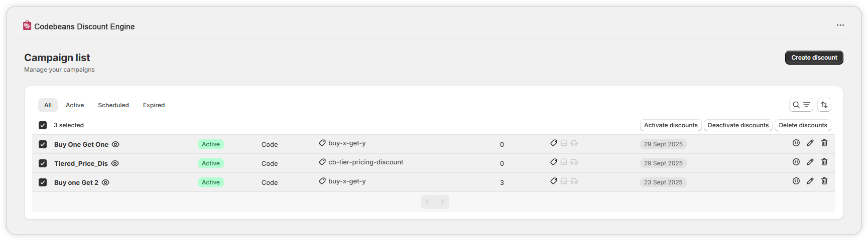
Task: Uncheck the Buy one Get 2 checkbox
Action: point(43,182)
